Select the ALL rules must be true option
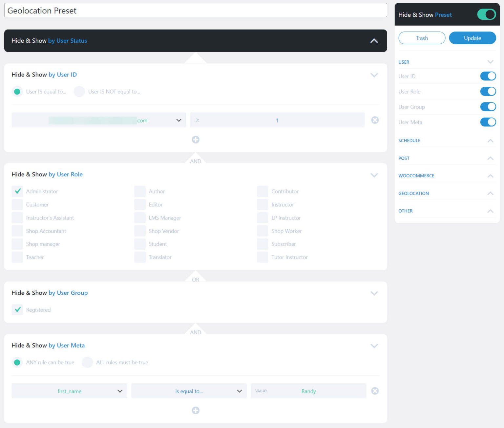504x428 pixels. pyautogui.click(x=87, y=362)
